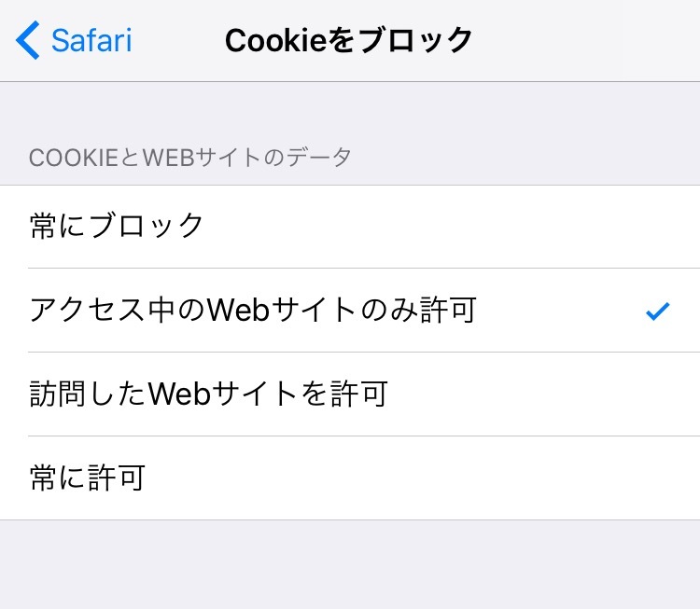Click the gray area below the options list
The height and width of the screenshot is (609, 700).
coord(350,564)
